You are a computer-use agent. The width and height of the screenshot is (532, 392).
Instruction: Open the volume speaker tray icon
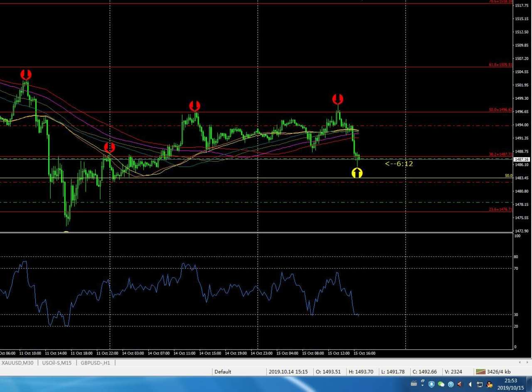click(470, 384)
